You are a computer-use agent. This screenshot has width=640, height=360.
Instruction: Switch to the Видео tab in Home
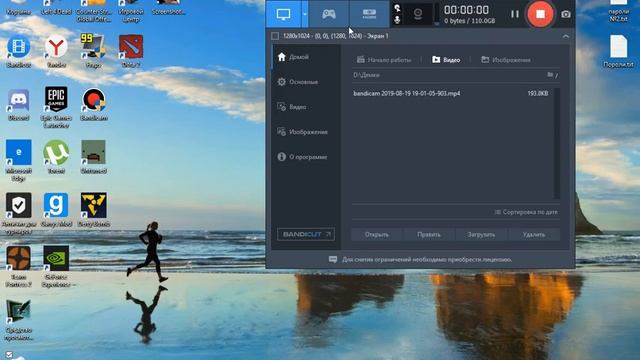pyautogui.click(x=446, y=60)
